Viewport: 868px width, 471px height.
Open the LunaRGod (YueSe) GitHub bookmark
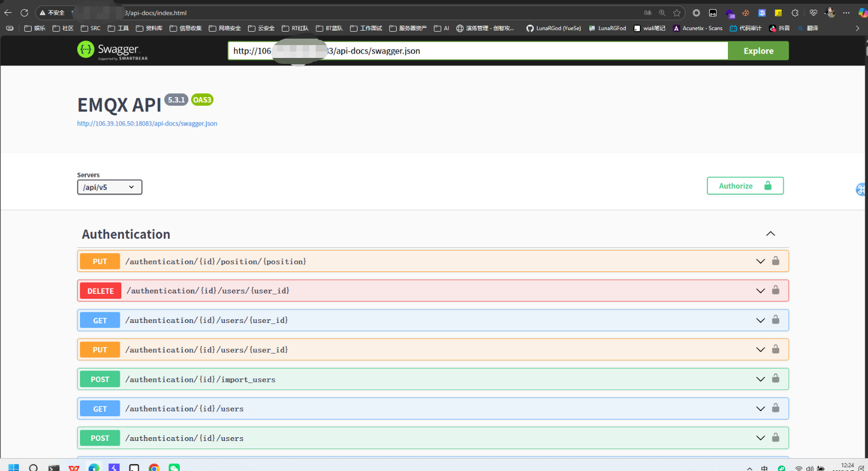553,28
